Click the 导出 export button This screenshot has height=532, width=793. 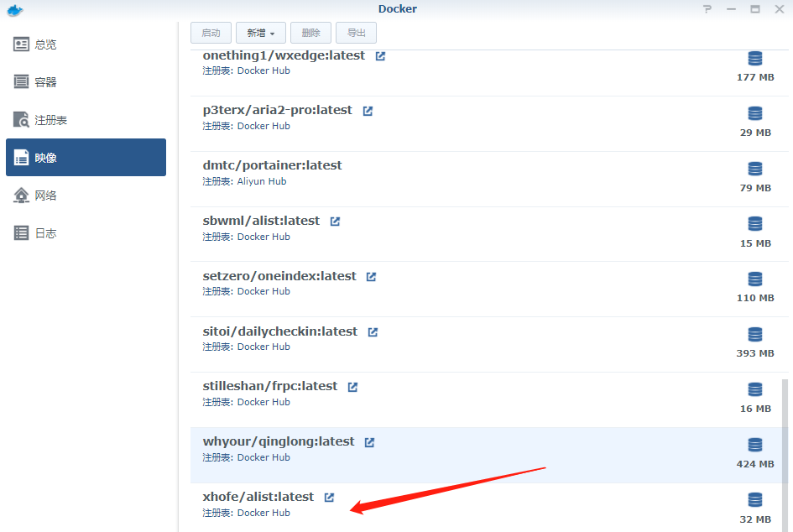tap(356, 33)
